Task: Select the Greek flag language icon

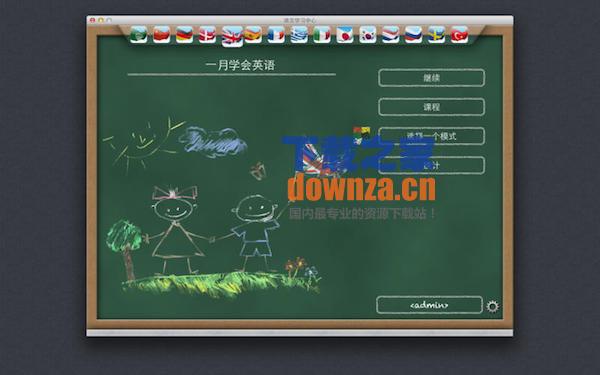Action: coord(299,34)
